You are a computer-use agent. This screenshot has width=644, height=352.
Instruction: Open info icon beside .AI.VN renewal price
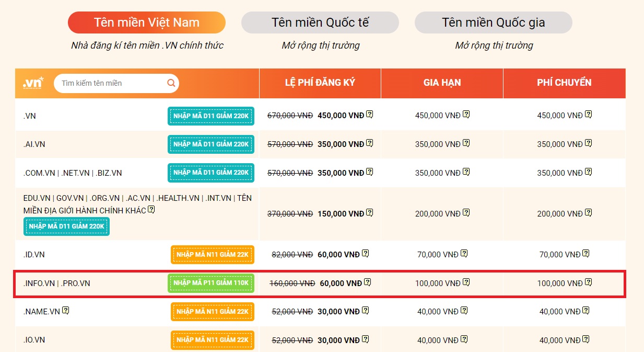466,143
